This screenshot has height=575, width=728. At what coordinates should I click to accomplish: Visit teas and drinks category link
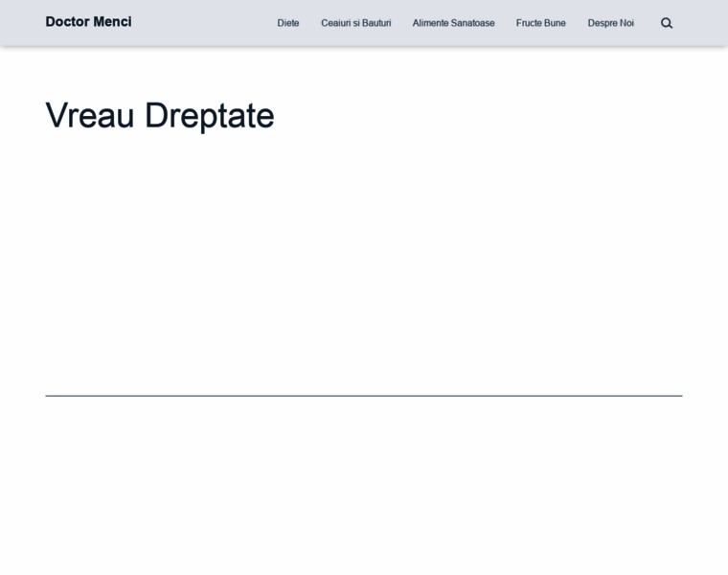[x=355, y=23]
